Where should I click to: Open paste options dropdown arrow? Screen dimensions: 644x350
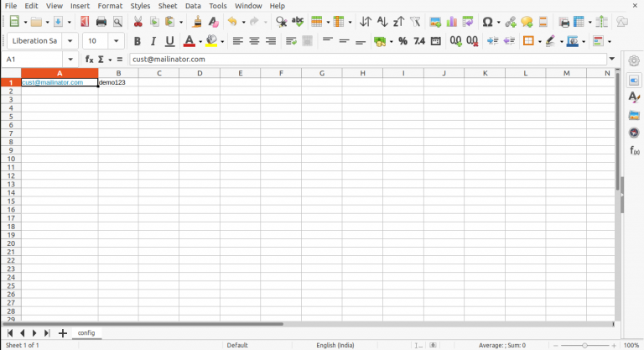181,22
